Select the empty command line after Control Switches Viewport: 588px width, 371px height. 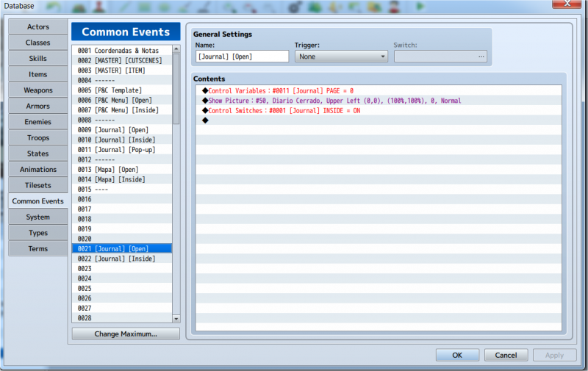[x=379, y=120]
